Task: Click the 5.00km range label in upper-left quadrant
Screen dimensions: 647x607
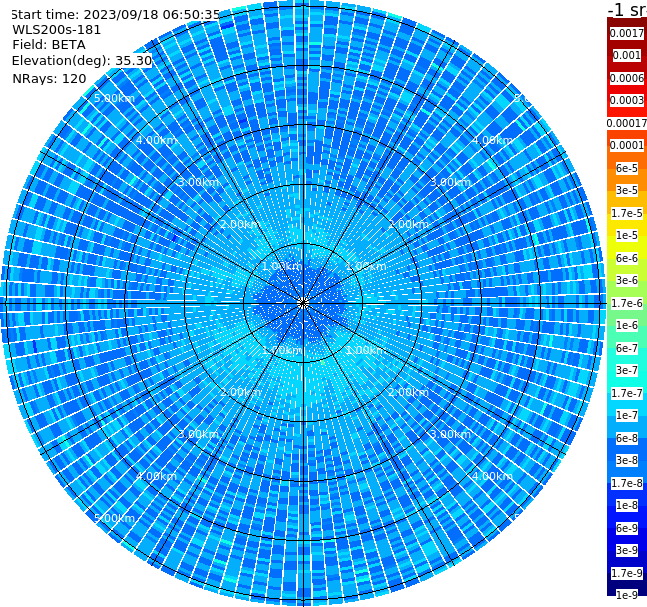Action: (x=114, y=98)
